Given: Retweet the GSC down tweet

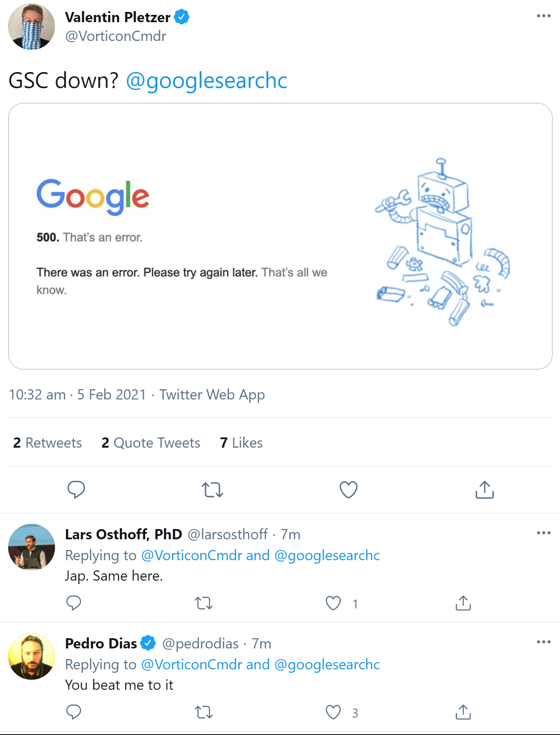Looking at the screenshot, I should point(212,490).
